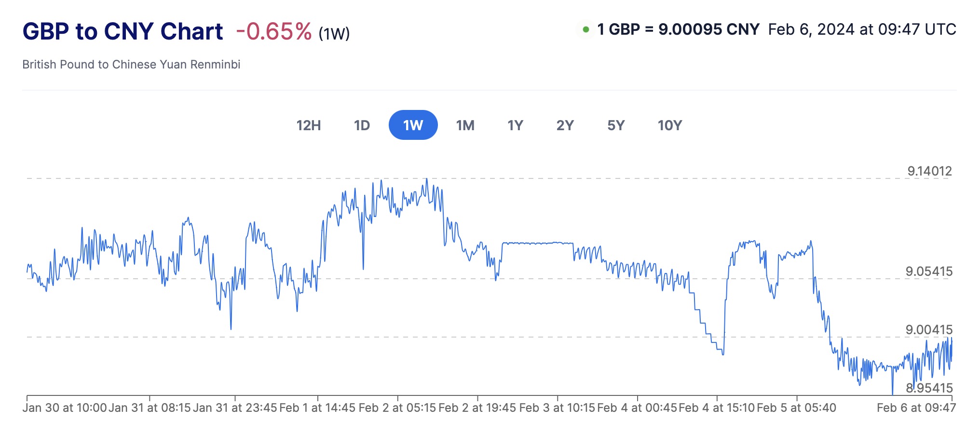Choose the 1Y time range
Viewport: 980px width, 434px height.
tap(515, 125)
